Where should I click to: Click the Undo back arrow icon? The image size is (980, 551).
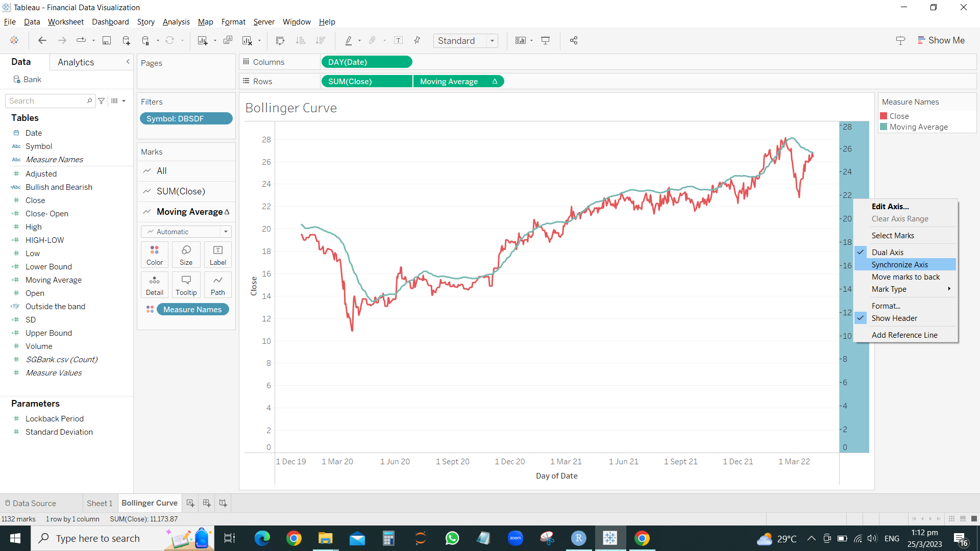pyautogui.click(x=42, y=41)
